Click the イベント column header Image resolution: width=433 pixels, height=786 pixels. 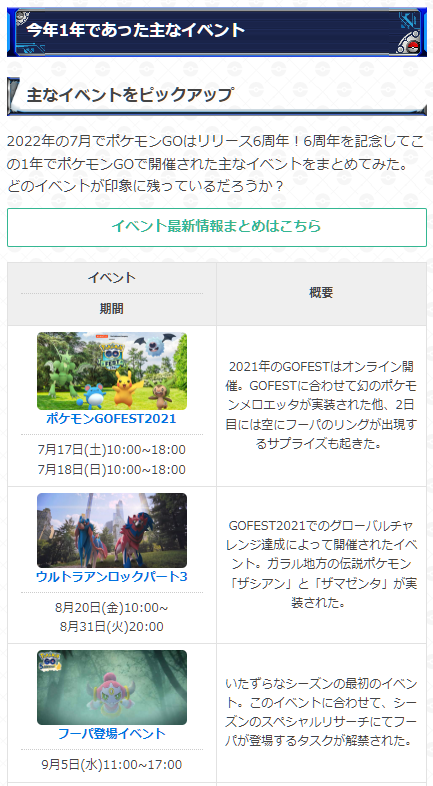(112, 277)
